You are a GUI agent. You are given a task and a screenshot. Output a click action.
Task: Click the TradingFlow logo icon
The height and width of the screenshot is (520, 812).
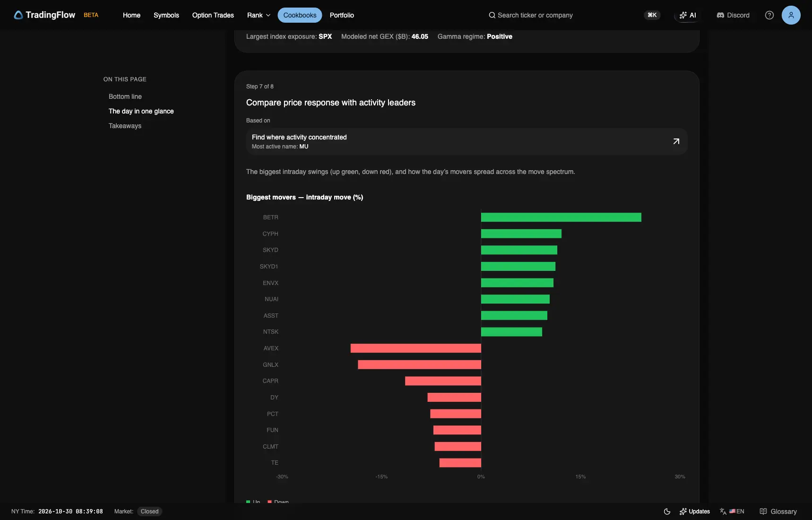pos(18,15)
